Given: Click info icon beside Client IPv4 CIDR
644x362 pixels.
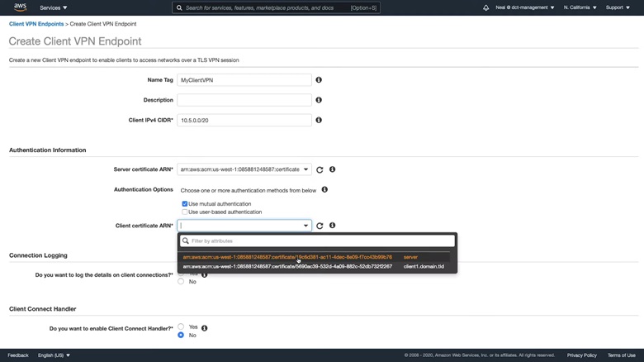Looking at the screenshot, I should click(319, 120).
